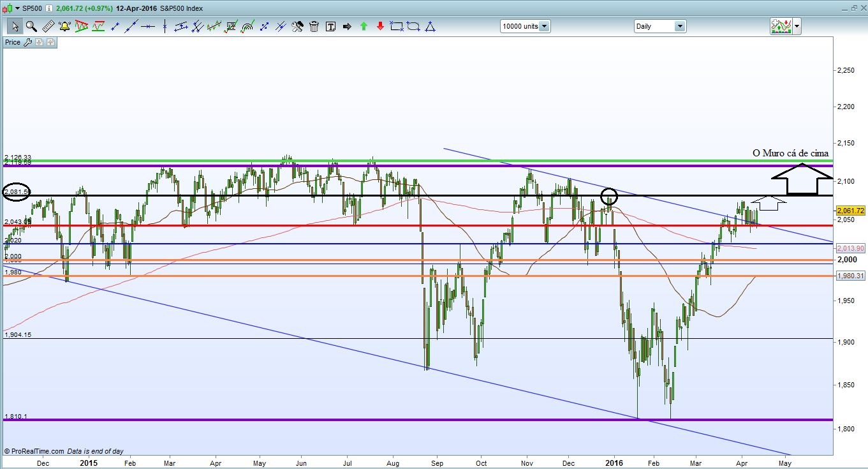Screen dimensions: 868x469
Task: Expand the indicator button dropdown arrow
Action: pos(797,26)
